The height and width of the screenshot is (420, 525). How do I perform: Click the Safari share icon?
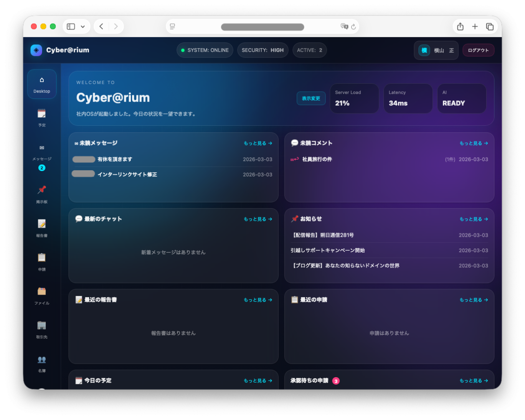pyautogui.click(x=460, y=27)
